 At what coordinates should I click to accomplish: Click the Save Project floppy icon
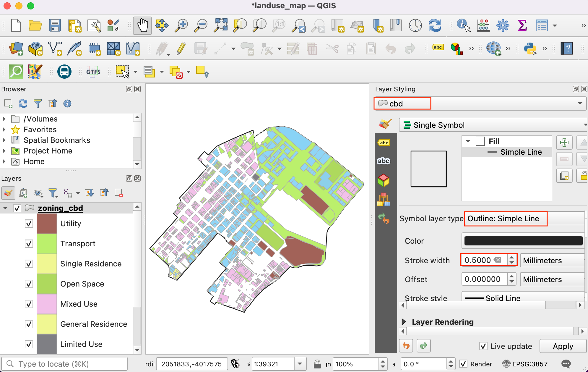click(55, 26)
